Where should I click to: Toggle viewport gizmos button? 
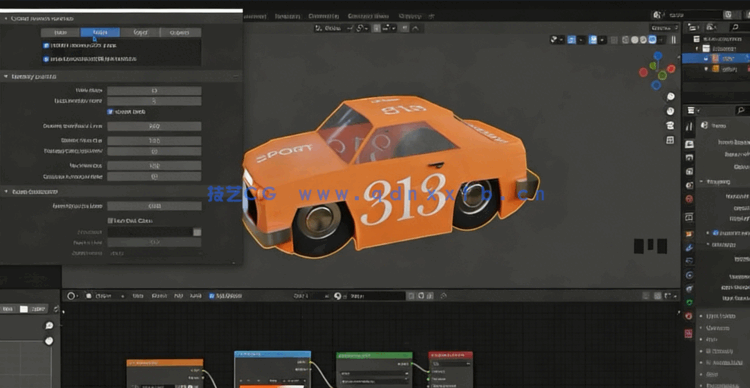pos(572,40)
